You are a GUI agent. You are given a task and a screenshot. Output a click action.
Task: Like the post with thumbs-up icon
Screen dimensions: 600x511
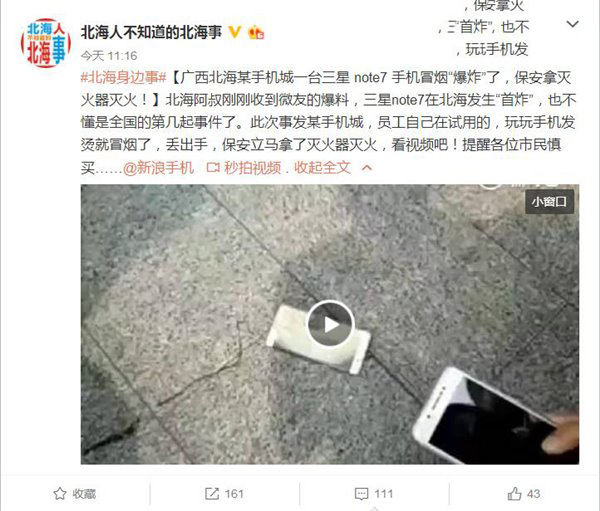tap(514, 494)
